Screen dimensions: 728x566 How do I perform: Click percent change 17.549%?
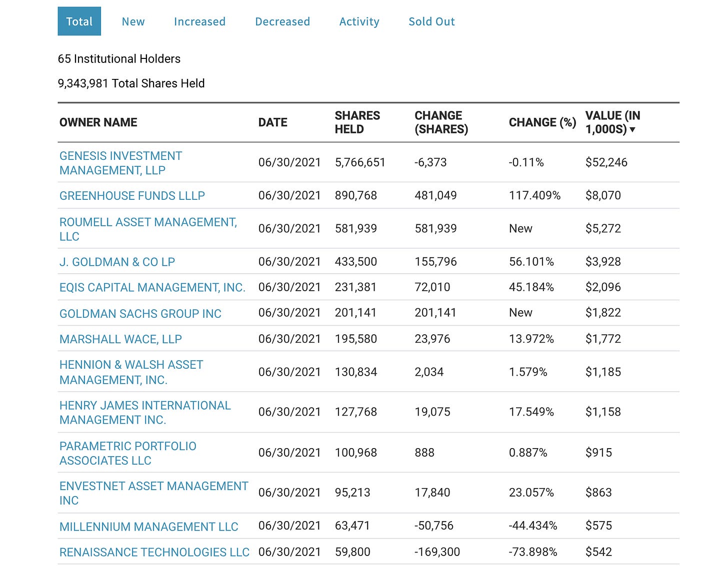point(531,412)
